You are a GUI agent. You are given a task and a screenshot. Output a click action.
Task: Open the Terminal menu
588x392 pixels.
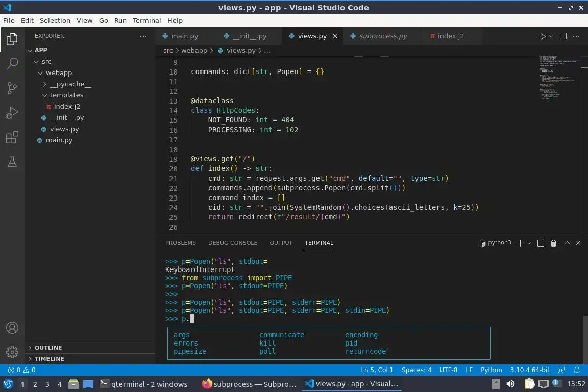pos(146,20)
